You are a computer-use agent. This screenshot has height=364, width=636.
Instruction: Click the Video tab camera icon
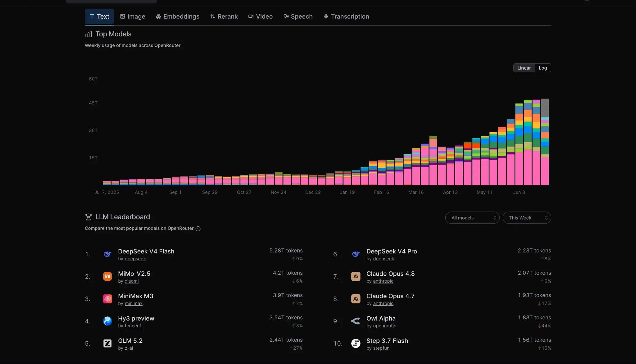[251, 16]
